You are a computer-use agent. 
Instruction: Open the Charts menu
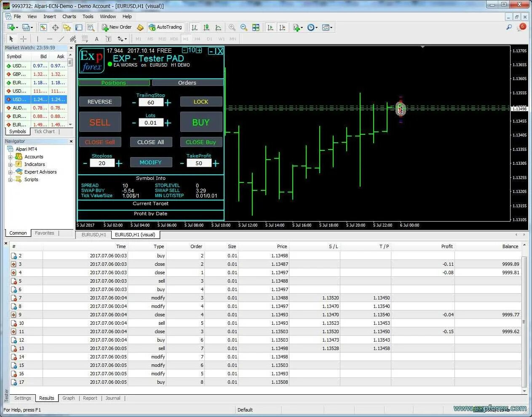tap(69, 16)
